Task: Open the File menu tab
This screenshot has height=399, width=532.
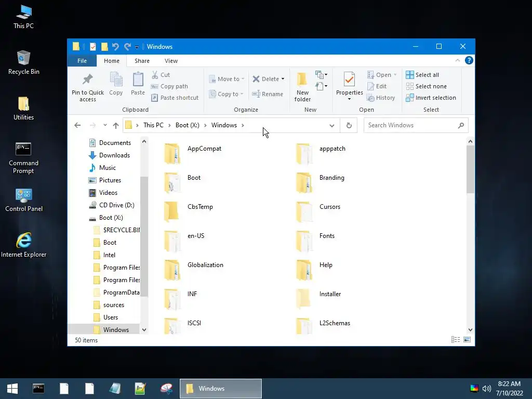Action: [x=82, y=61]
